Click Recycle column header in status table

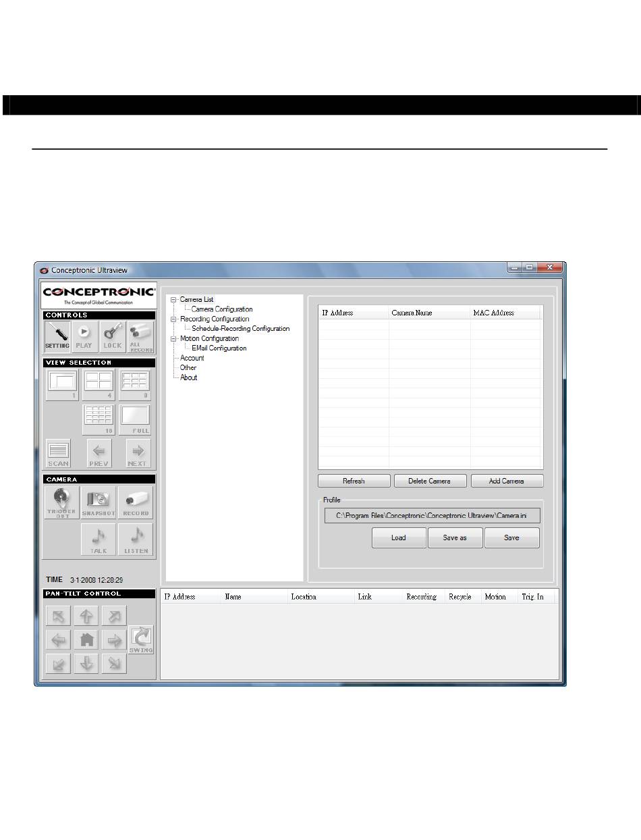click(x=464, y=597)
